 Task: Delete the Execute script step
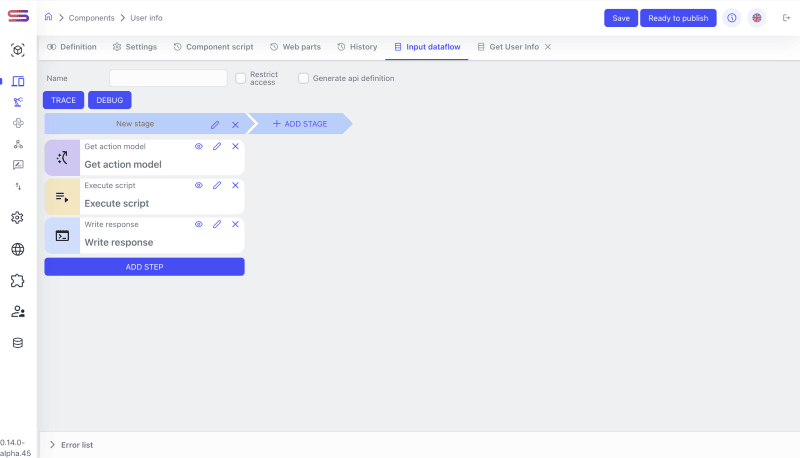(x=235, y=185)
